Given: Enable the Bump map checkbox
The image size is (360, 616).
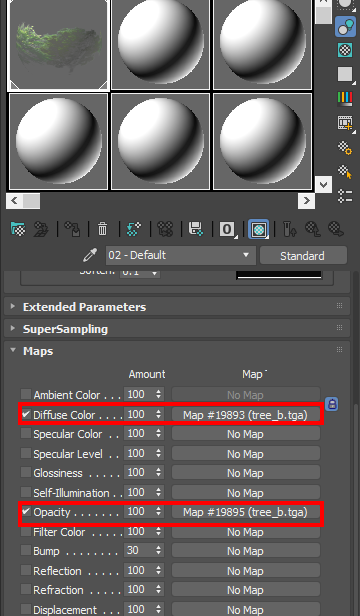Looking at the screenshot, I should pyautogui.click(x=26, y=550).
